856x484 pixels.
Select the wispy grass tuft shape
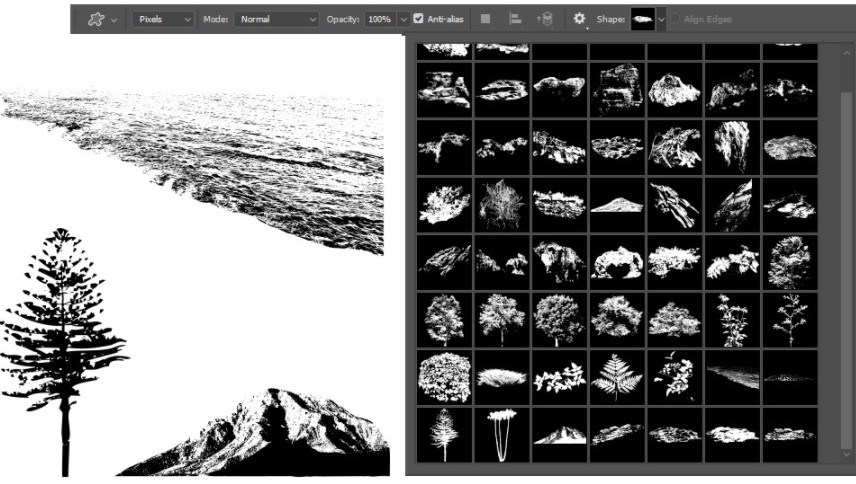point(502,205)
